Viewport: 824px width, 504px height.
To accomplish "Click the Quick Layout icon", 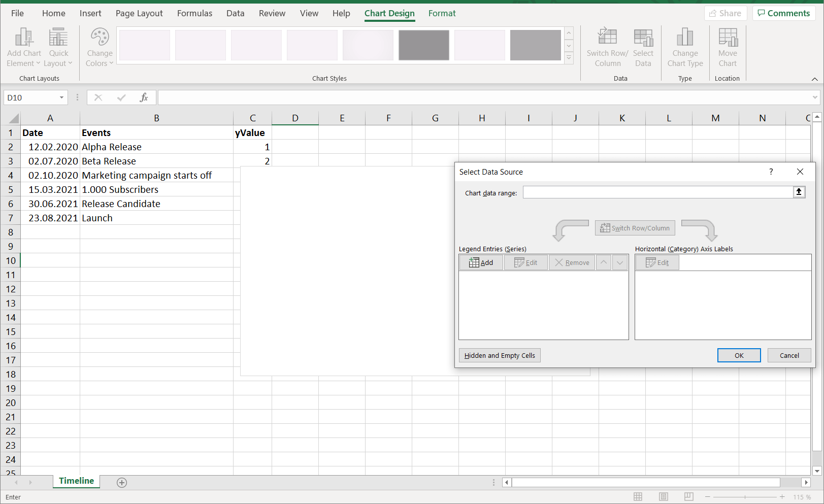I will (58, 46).
